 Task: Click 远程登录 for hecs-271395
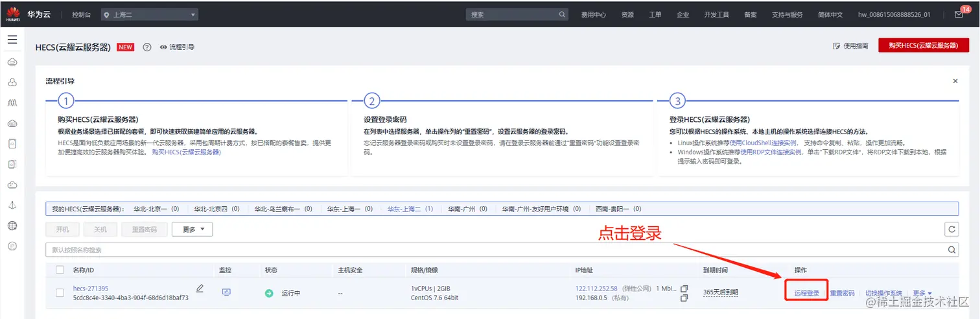pyautogui.click(x=807, y=293)
